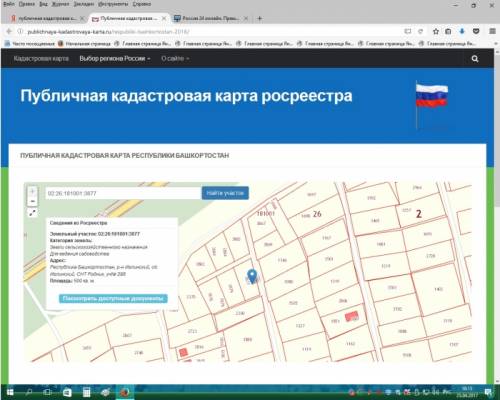Screen dimensions: 500x400
Task: Expand the О сайте dropdown
Action: (x=175, y=58)
